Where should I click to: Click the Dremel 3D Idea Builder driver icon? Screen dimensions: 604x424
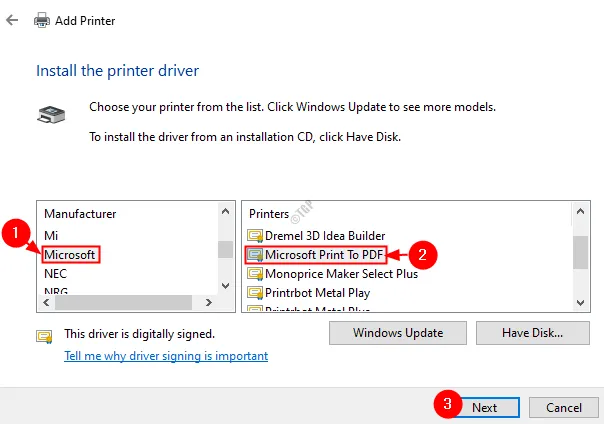(x=254, y=234)
